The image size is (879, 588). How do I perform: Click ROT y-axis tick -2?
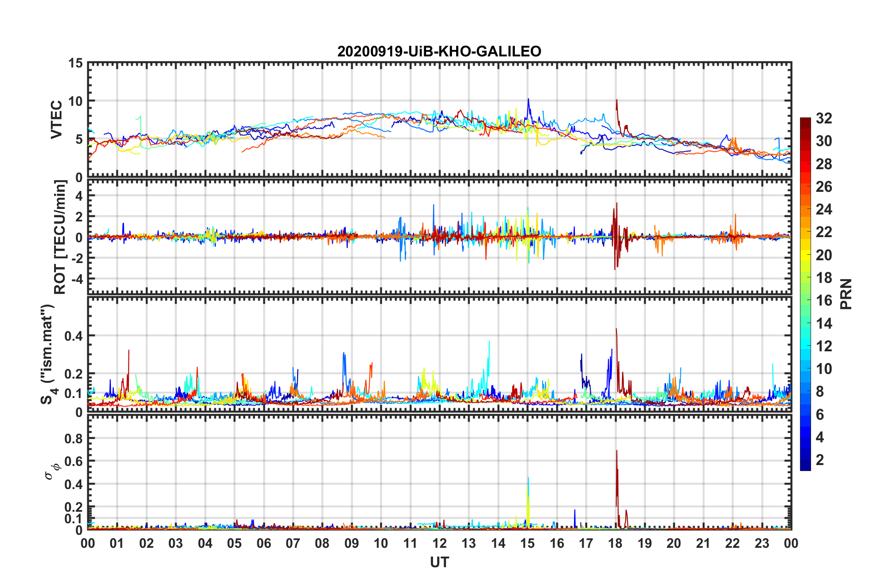click(78, 258)
